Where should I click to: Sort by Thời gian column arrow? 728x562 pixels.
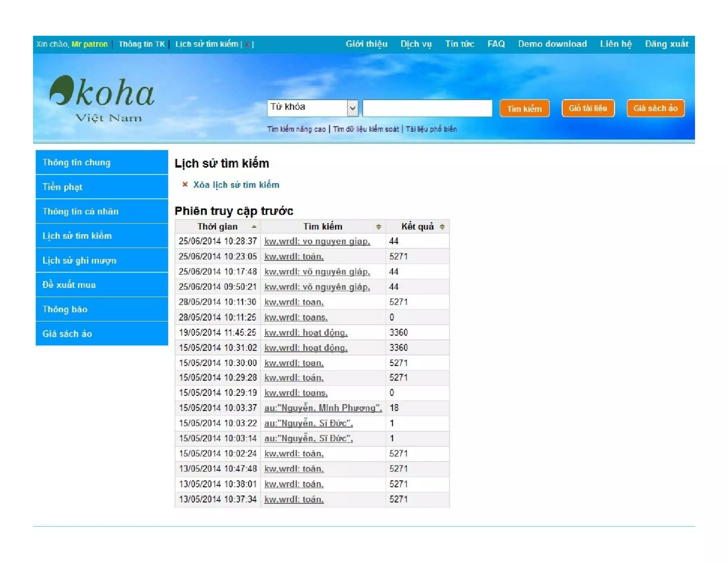click(254, 227)
